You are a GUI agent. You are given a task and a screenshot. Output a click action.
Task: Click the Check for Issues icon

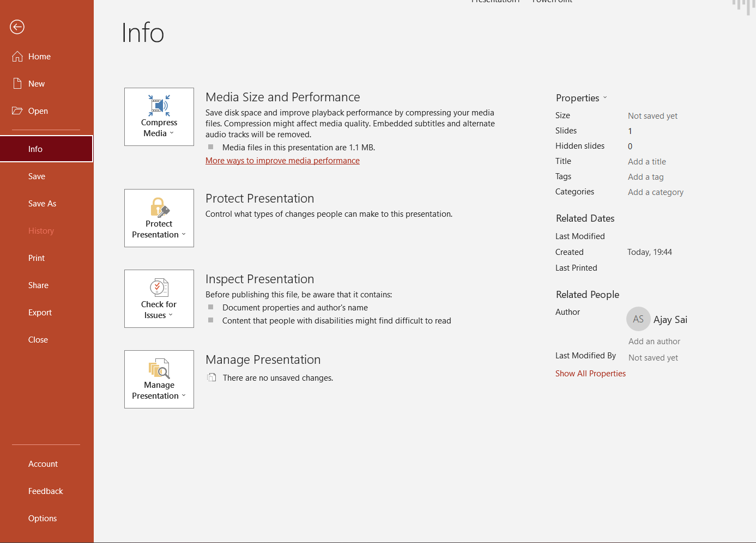click(x=159, y=288)
